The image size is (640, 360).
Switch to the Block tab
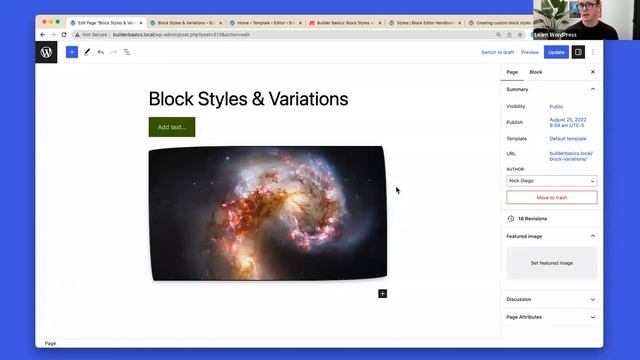pyautogui.click(x=536, y=72)
